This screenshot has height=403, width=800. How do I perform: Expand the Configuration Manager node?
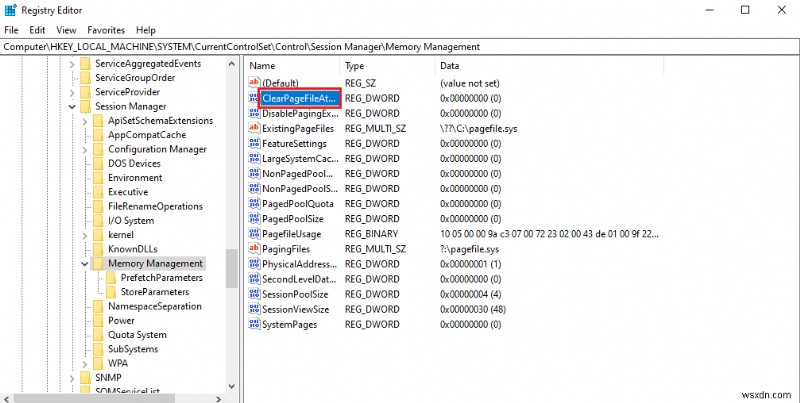[x=85, y=149]
